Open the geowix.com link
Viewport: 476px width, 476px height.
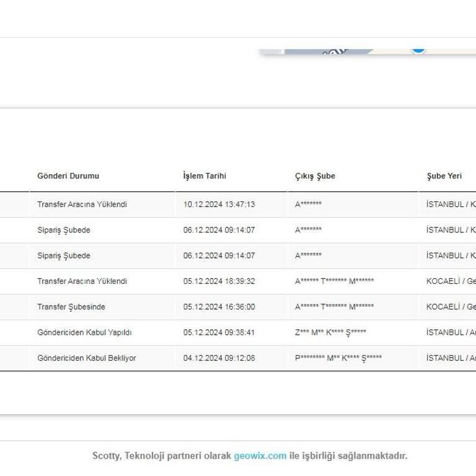[260, 456]
